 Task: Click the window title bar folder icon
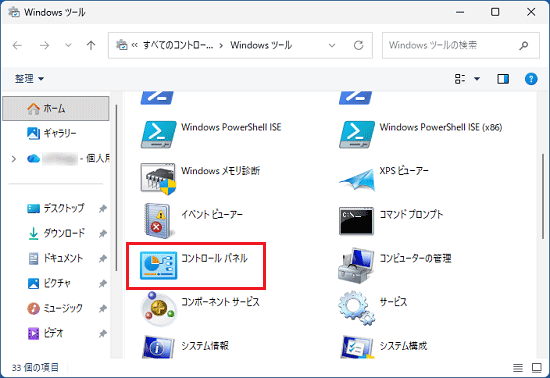[x=14, y=12]
